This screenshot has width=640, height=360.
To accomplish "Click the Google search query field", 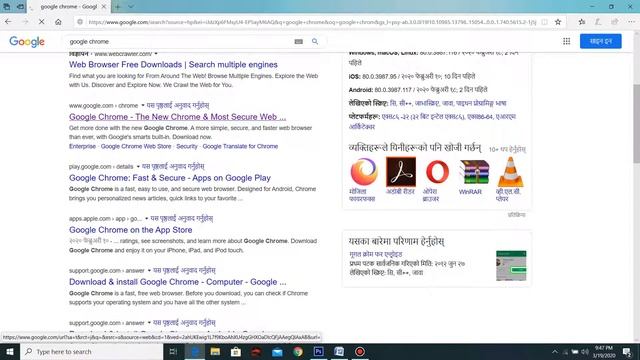I will [x=180, y=42].
